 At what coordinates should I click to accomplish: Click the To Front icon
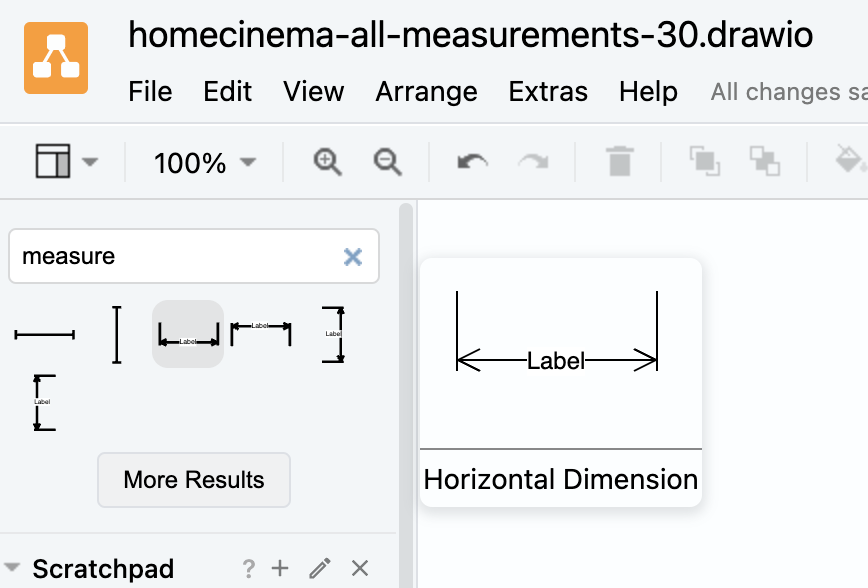coord(704,161)
